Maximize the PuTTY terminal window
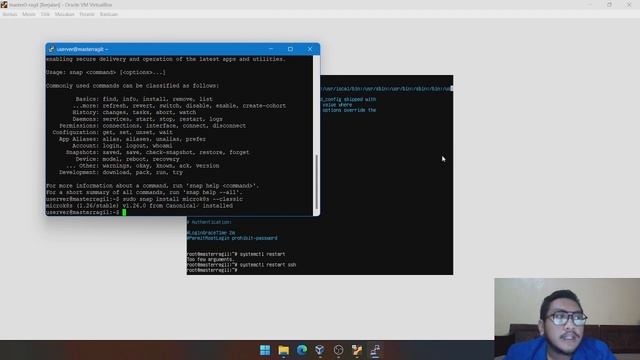The width and height of the screenshot is (640, 360). click(290, 49)
